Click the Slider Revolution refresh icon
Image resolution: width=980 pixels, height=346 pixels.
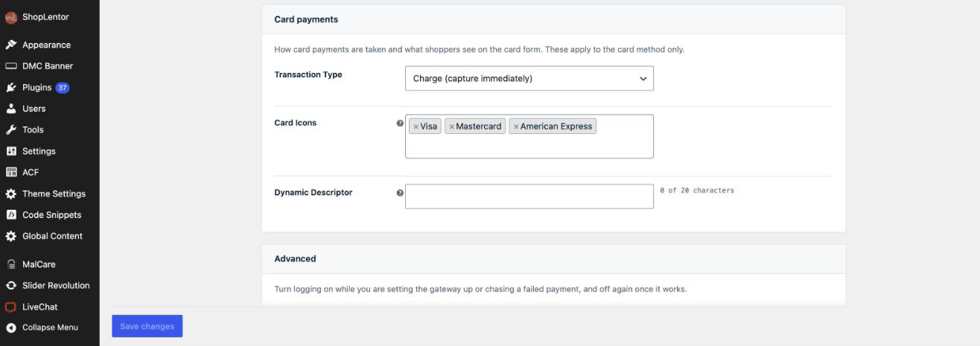coord(11,286)
